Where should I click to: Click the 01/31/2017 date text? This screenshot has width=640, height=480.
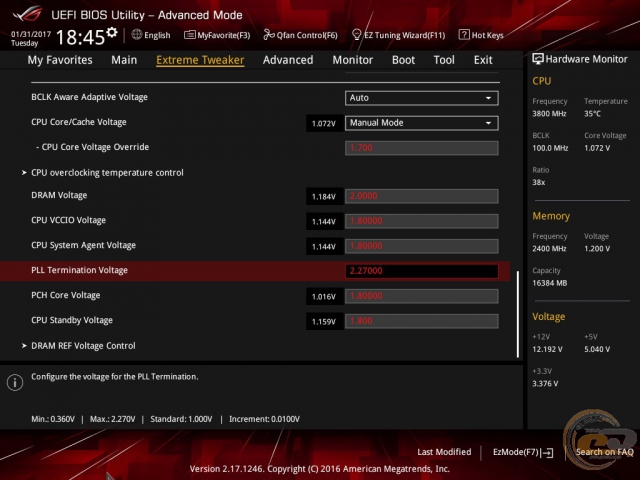(31, 34)
